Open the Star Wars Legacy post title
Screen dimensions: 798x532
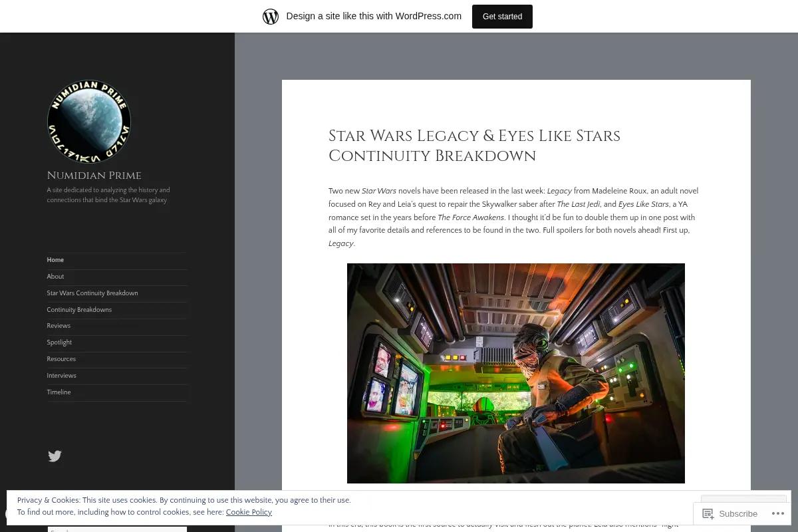474,146
